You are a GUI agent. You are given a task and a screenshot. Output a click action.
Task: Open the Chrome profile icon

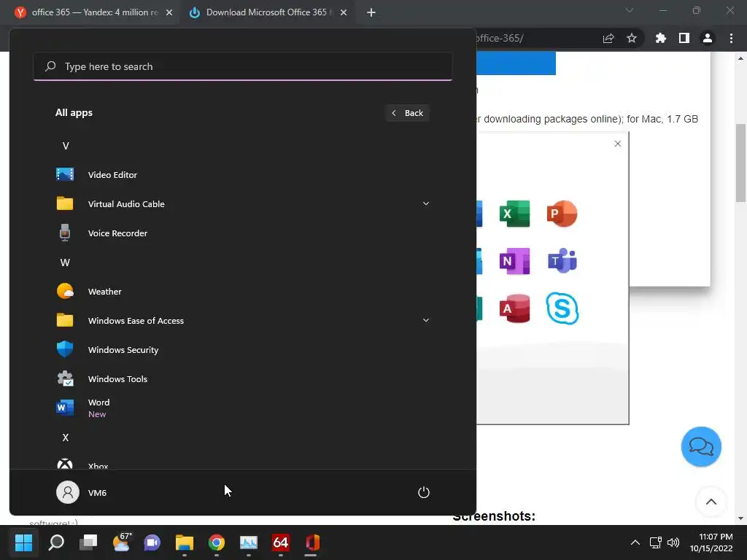[x=708, y=38]
